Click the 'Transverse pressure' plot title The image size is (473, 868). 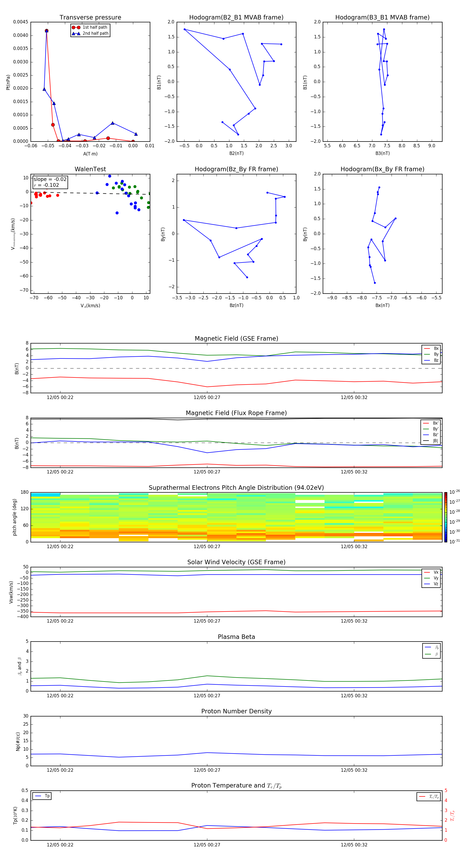[x=90, y=18]
